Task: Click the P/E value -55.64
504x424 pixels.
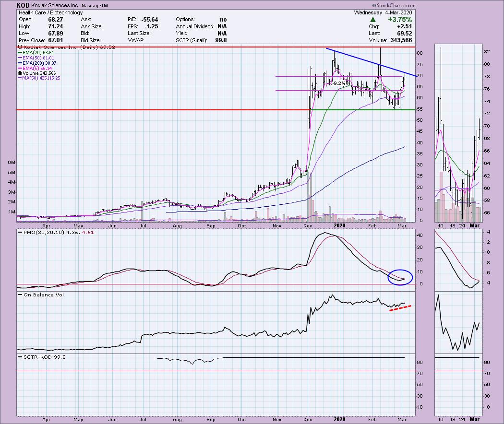Action: [149, 20]
